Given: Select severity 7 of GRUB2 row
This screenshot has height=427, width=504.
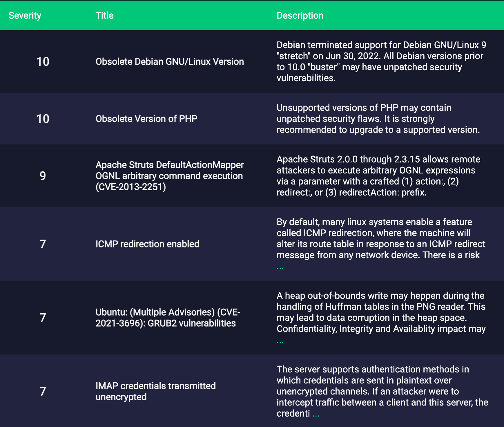Looking at the screenshot, I should point(43,318).
